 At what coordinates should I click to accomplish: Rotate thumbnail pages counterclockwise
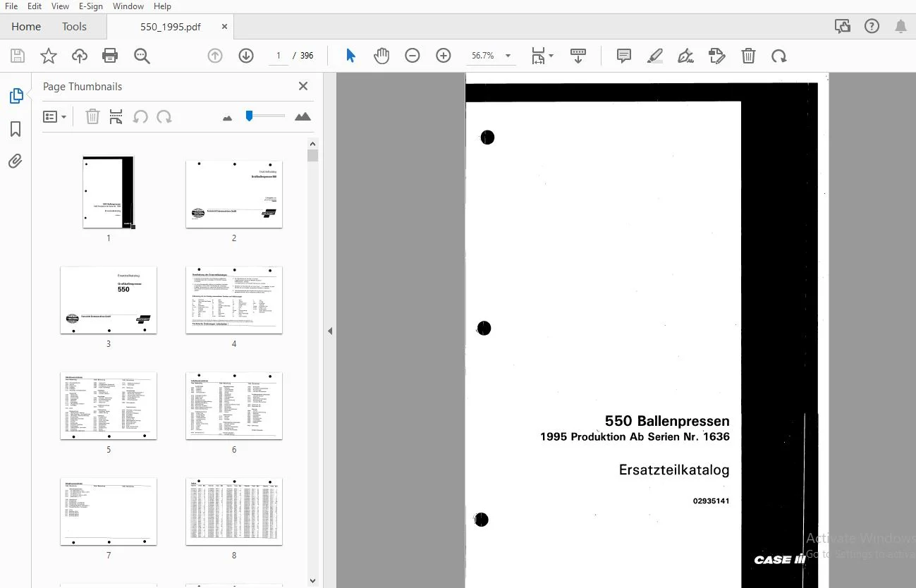point(140,116)
